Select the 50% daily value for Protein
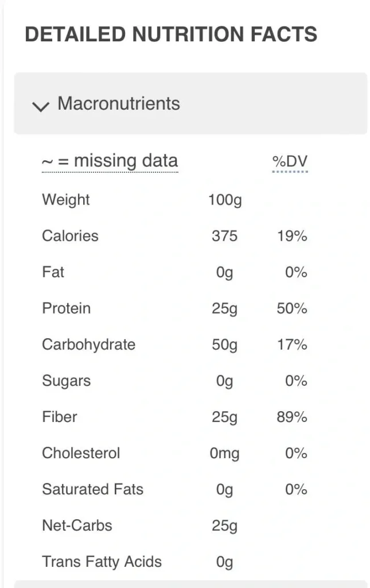Image resolution: width=370 pixels, height=588 pixels. point(296,308)
